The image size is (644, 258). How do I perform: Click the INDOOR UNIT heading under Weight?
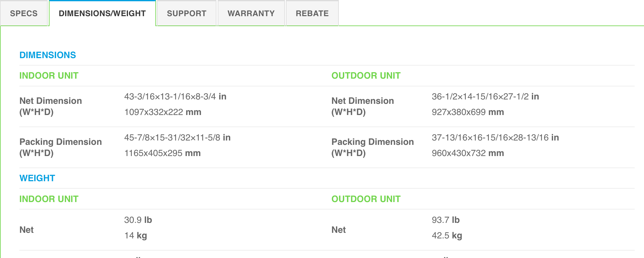point(49,199)
